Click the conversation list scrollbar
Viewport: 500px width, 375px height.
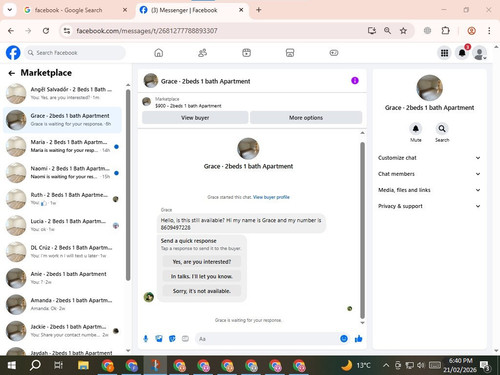[x=128, y=185]
